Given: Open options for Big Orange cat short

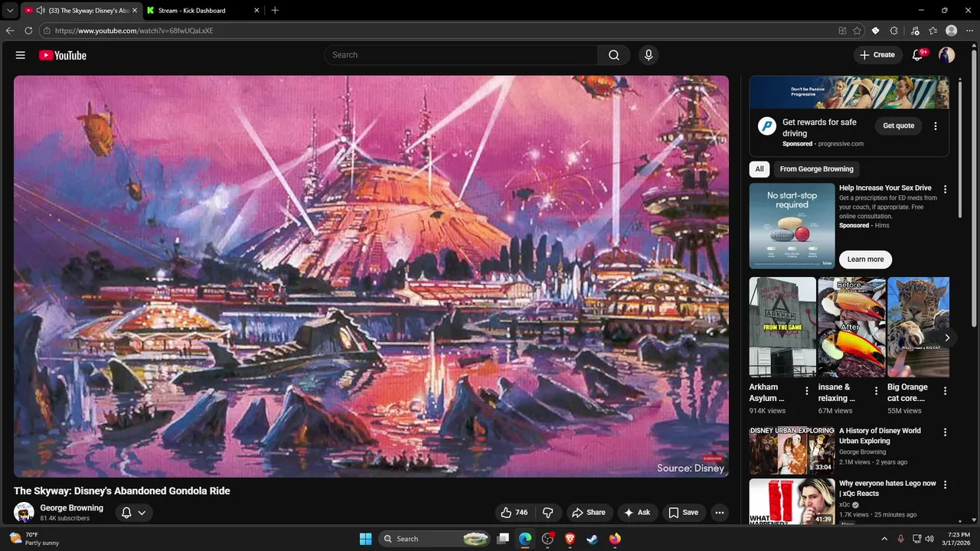Looking at the screenshot, I should (945, 391).
